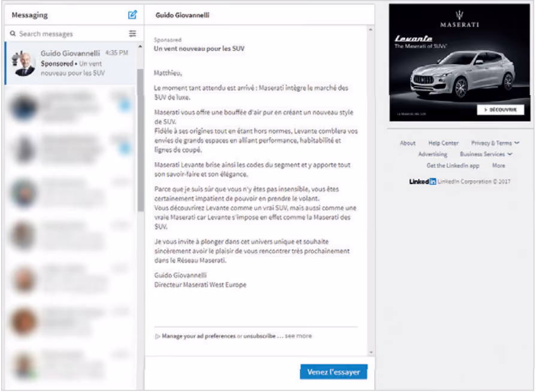Click the Maserati trident logo
Viewport: 536px width, 392px height.
coord(459,15)
